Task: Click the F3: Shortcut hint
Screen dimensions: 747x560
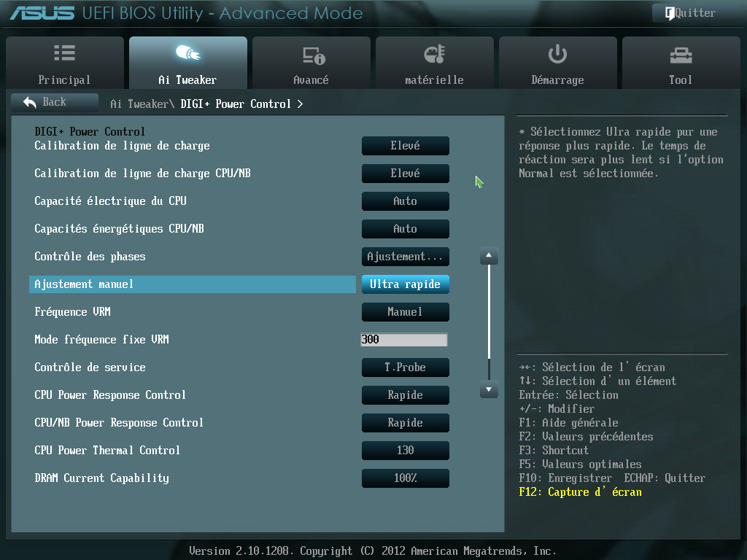Action: (554, 451)
